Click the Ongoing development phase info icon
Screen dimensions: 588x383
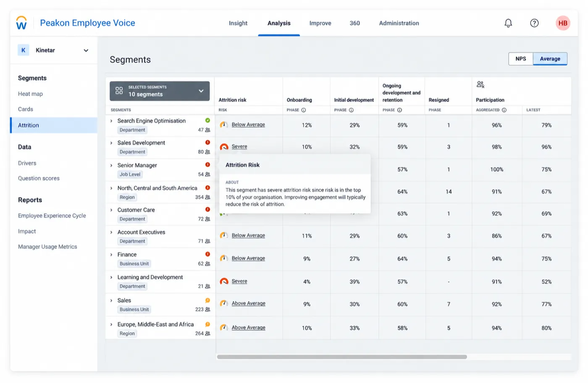[x=399, y=110]
